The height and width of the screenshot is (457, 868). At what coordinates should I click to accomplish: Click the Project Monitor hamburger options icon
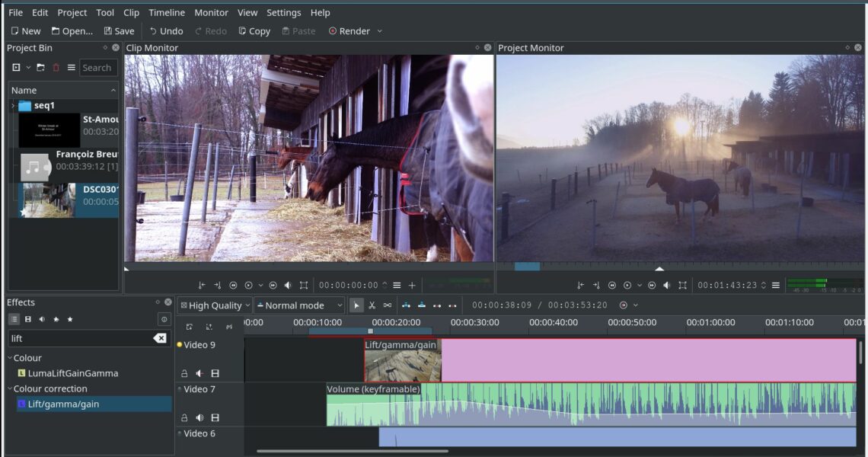coord(775,286)
